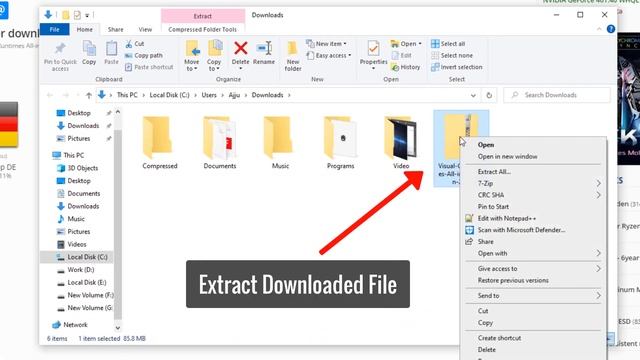Image resolution: width=640 pixels, height=360 pixels.
Task: Click the navigation Up arrow
Action: [89, 95]
